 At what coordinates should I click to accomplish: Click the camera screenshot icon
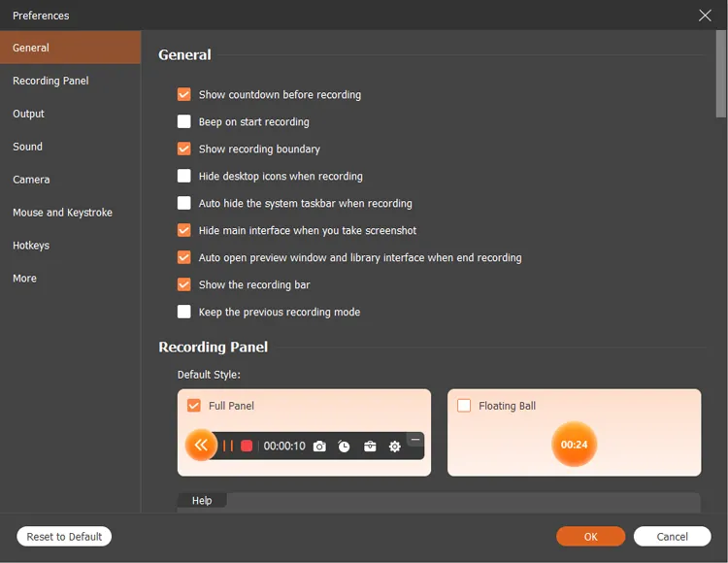(319, 447)
